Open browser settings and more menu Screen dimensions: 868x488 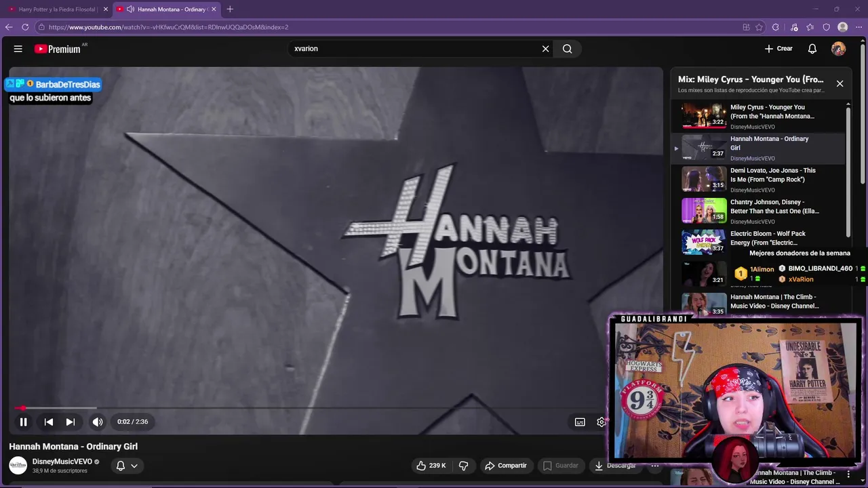[859, 27]
